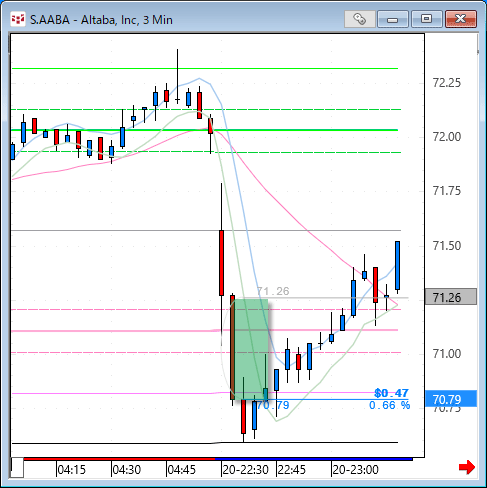Click the last blue candle near 71.50
487x488 pixels.
click(x=397, y=265)
